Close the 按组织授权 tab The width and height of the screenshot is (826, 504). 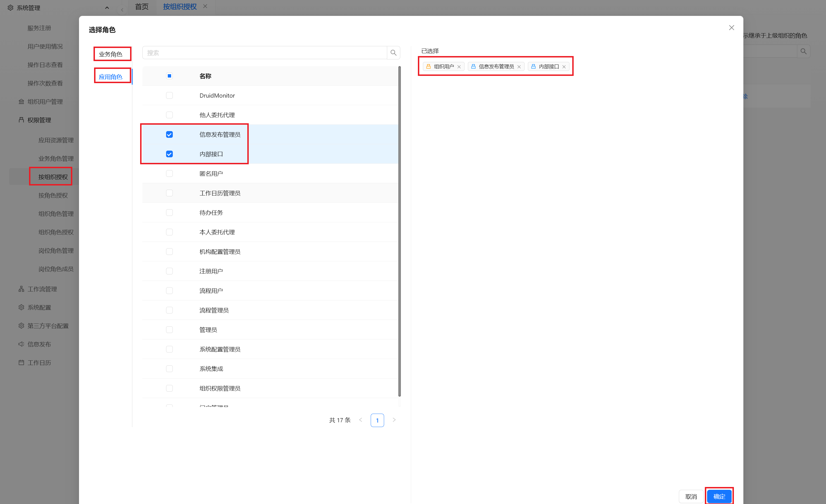(205, 6)
